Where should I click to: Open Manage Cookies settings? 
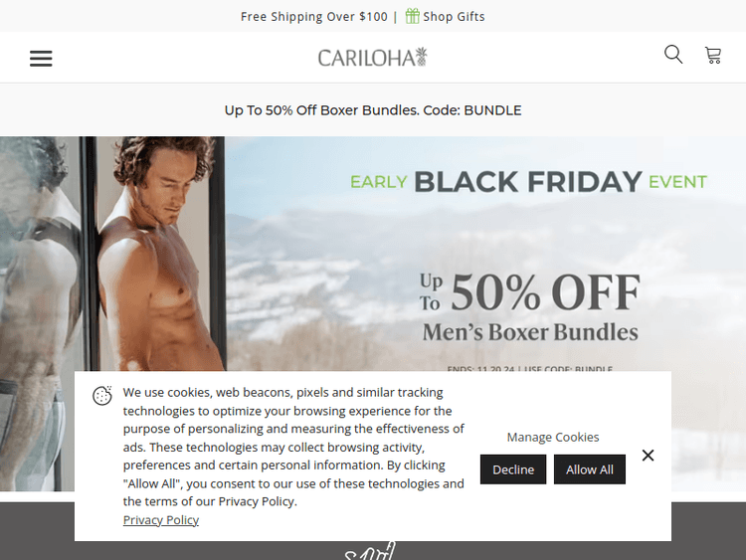tap(553, 437)
